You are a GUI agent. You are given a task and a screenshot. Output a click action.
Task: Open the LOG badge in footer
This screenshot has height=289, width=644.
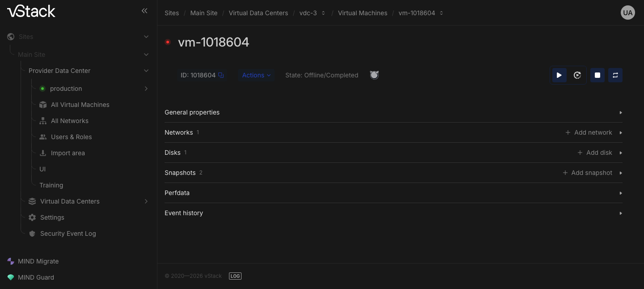point(235,276)
